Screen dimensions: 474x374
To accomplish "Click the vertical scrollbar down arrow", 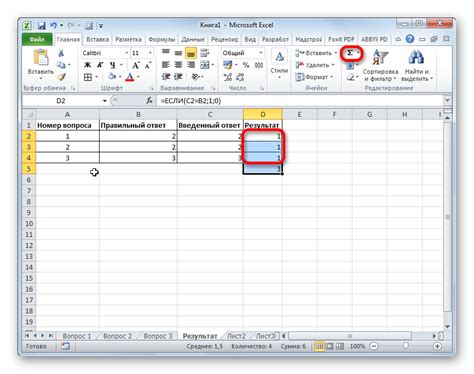I will tap(447, 327).
